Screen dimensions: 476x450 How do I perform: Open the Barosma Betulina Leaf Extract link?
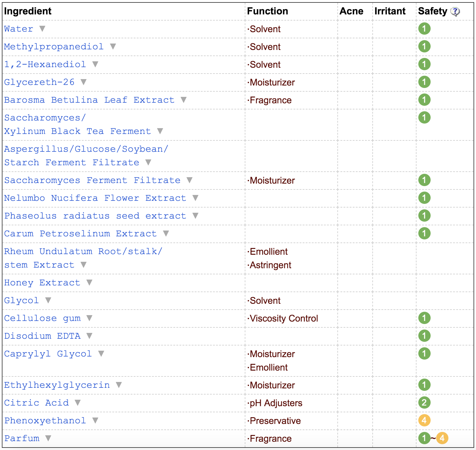tap(89, 100)
